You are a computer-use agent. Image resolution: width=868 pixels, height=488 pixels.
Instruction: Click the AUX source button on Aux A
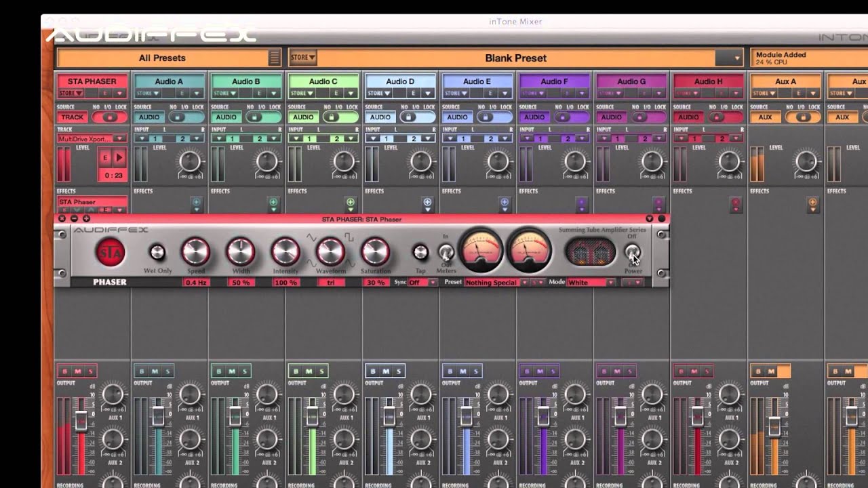click(x=766, y=117)
